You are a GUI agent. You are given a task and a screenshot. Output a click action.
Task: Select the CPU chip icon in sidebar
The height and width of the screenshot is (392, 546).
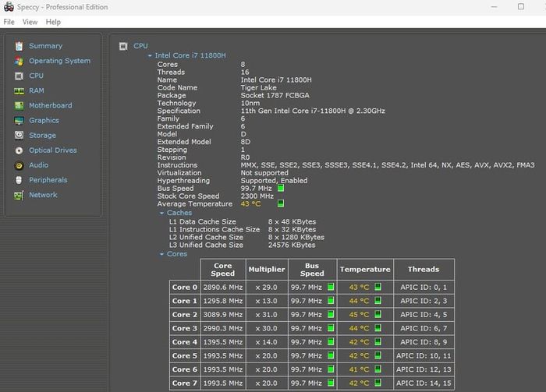click(19, 76)
